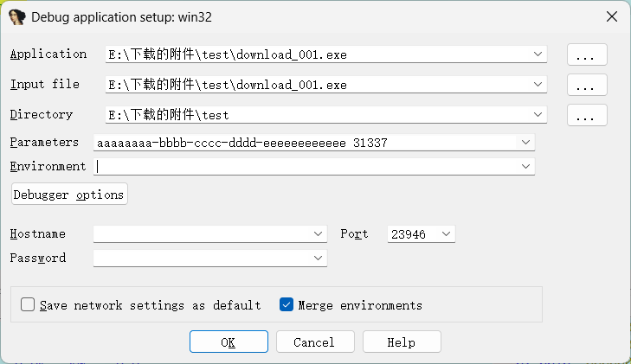Cancel the debug application setup
631x364 pixels.
point(315,342)
